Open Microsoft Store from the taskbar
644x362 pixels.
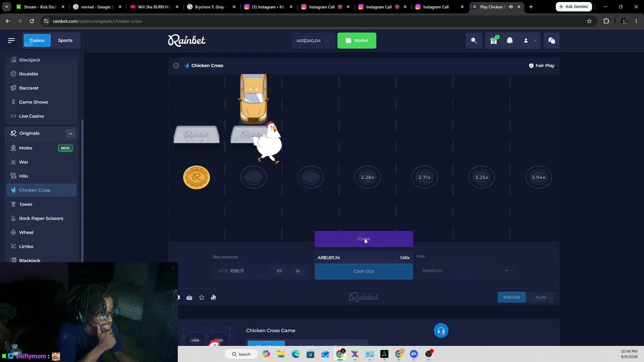tap(310, 354)
